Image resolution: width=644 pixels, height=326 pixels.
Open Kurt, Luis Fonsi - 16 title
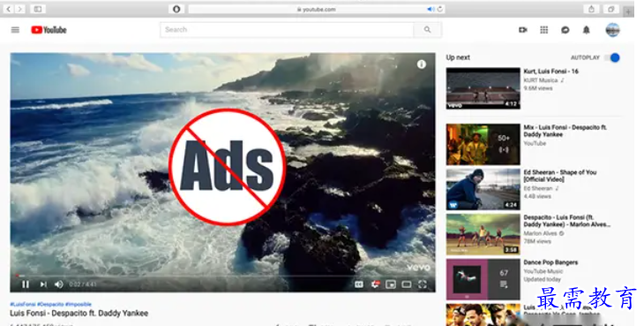pos(550,72)
